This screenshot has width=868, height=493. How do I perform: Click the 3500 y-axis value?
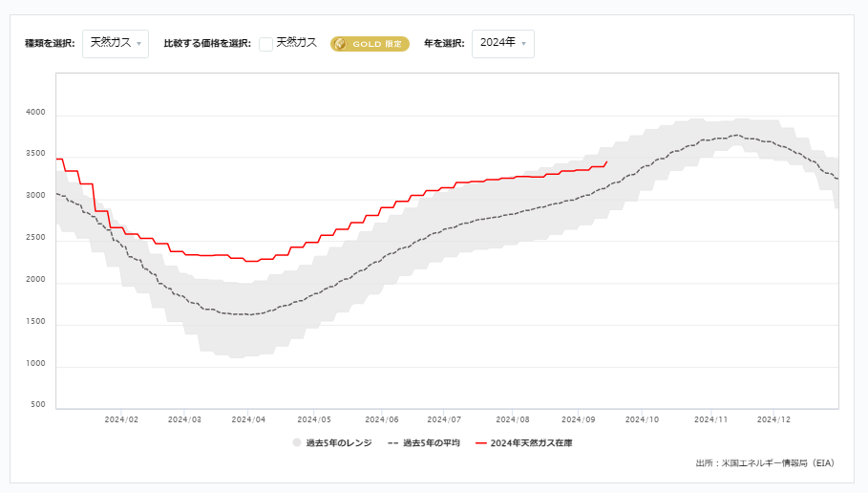[35, 154]
